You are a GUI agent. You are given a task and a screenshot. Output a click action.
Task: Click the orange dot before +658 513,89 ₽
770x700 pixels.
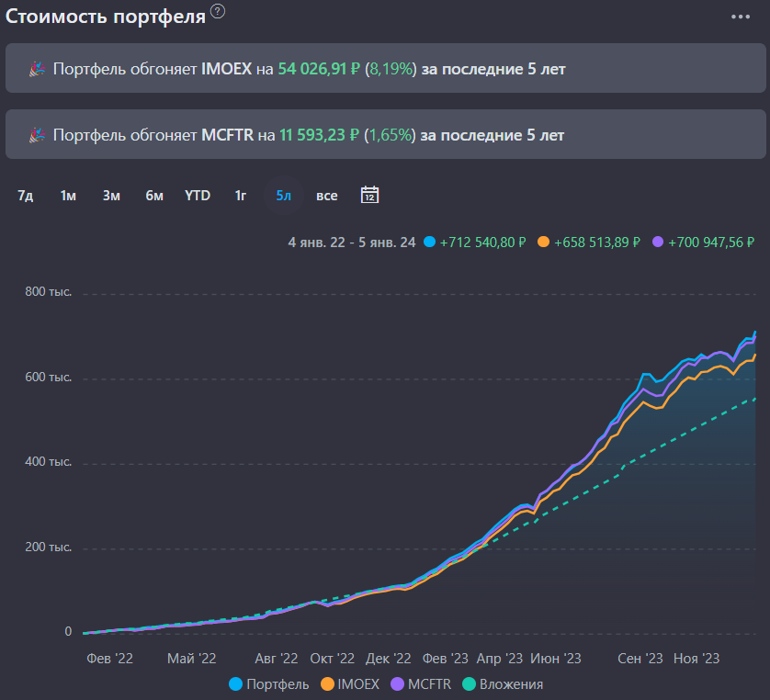[543, 242]
